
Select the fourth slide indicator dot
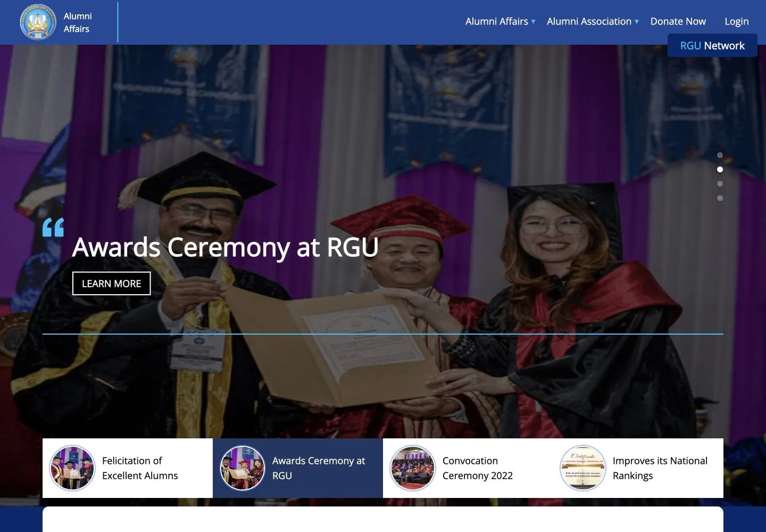720,198
